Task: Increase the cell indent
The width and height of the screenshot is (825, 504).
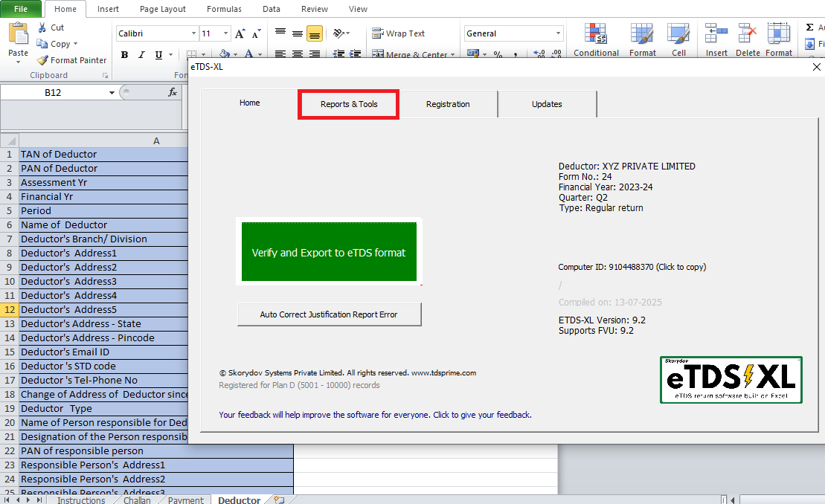Action: [356, 54]
